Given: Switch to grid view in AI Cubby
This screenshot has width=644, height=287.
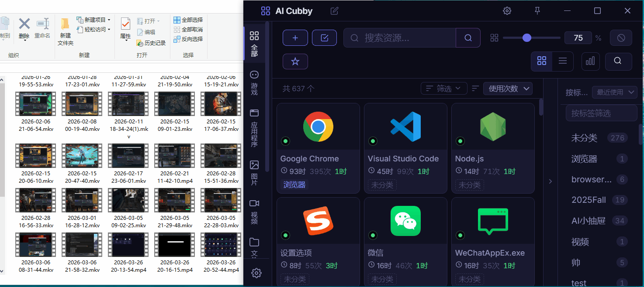Looking at the screenshot, I should click(x=542, y=61).
